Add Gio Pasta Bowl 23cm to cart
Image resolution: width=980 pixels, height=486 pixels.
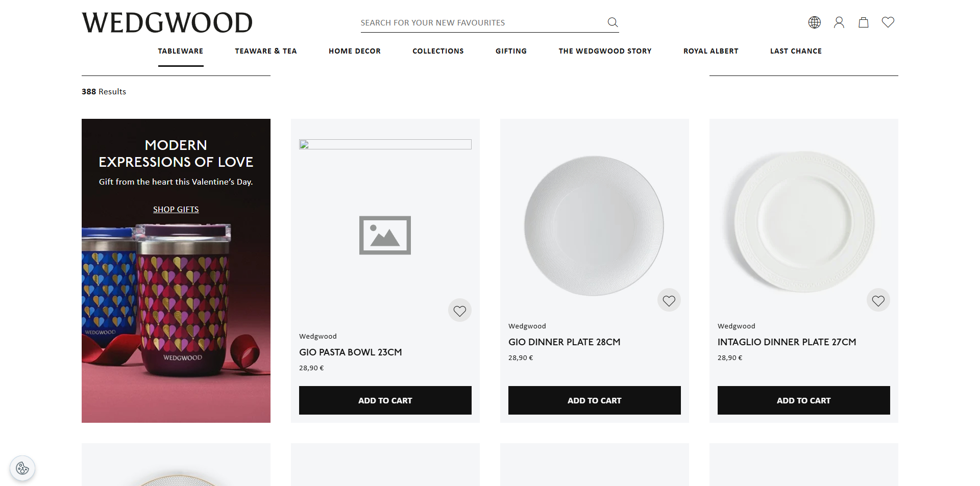[385, 400]
